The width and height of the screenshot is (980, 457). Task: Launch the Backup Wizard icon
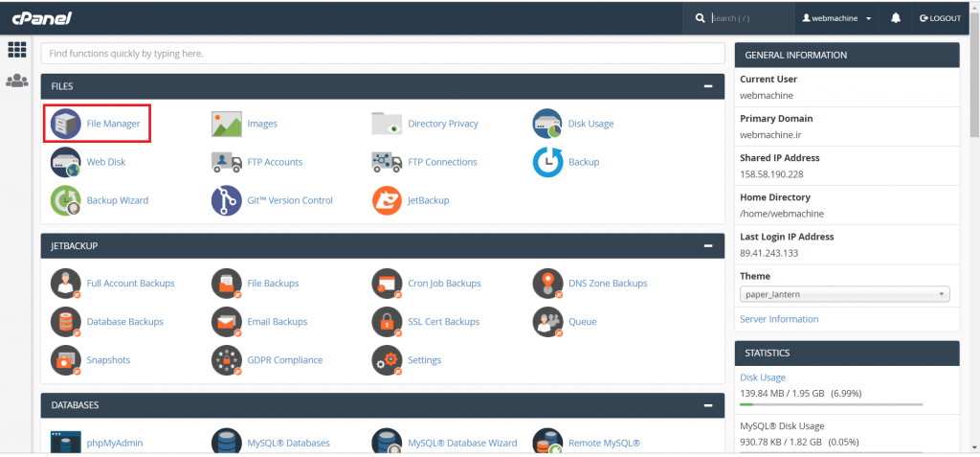[66, 201]
